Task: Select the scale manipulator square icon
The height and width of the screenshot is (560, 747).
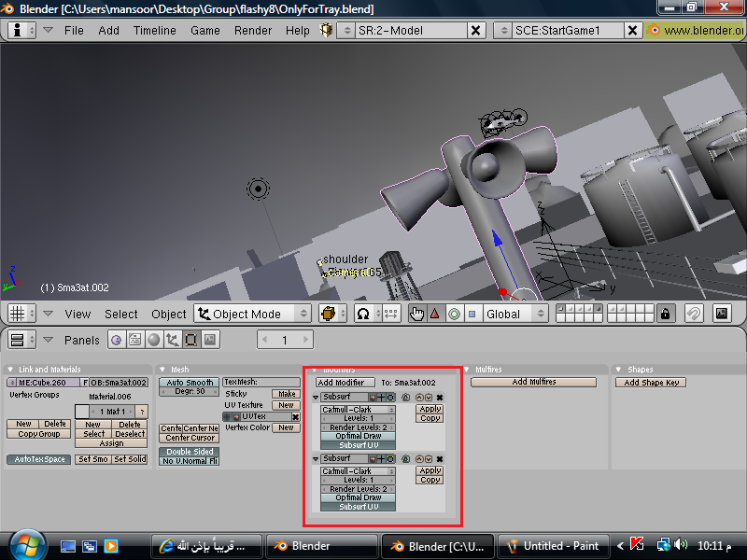Action: (472, 314)
